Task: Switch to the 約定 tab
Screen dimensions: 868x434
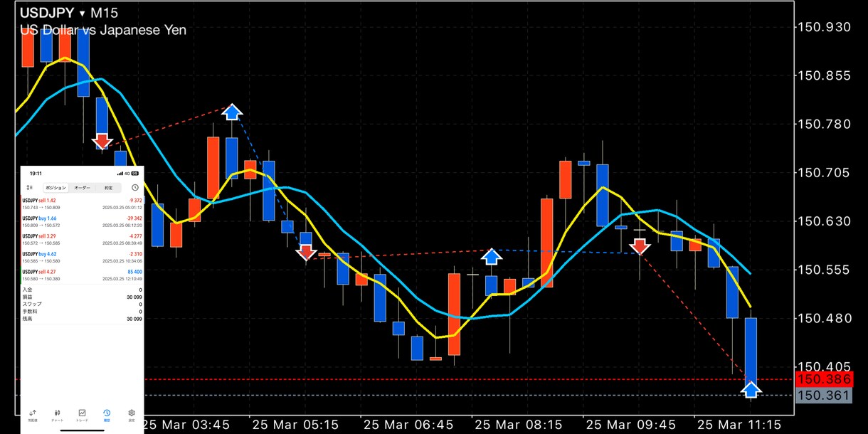Action: (108, 188)
